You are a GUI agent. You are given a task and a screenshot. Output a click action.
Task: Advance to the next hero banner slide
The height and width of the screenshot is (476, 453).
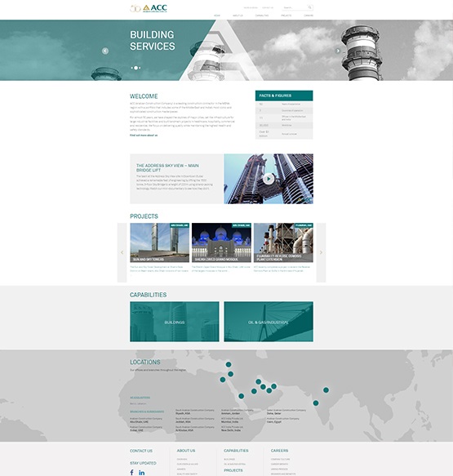click(338, 51)
